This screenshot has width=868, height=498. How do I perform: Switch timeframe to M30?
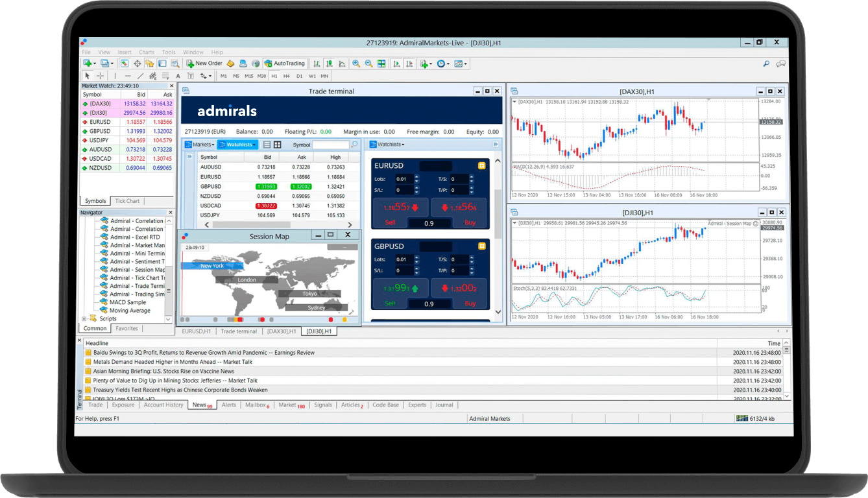[x=261, y=76]
